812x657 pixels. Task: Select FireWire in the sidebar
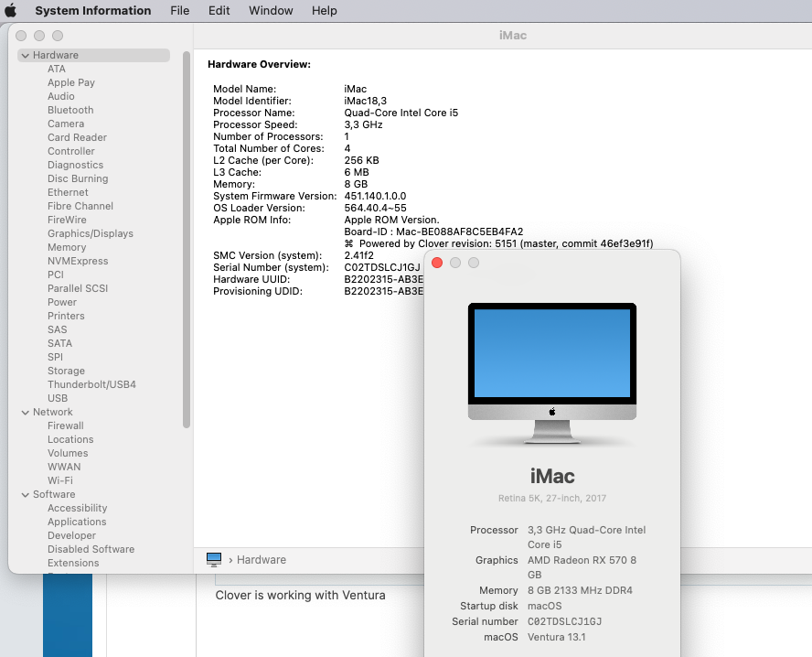point(67,220)
